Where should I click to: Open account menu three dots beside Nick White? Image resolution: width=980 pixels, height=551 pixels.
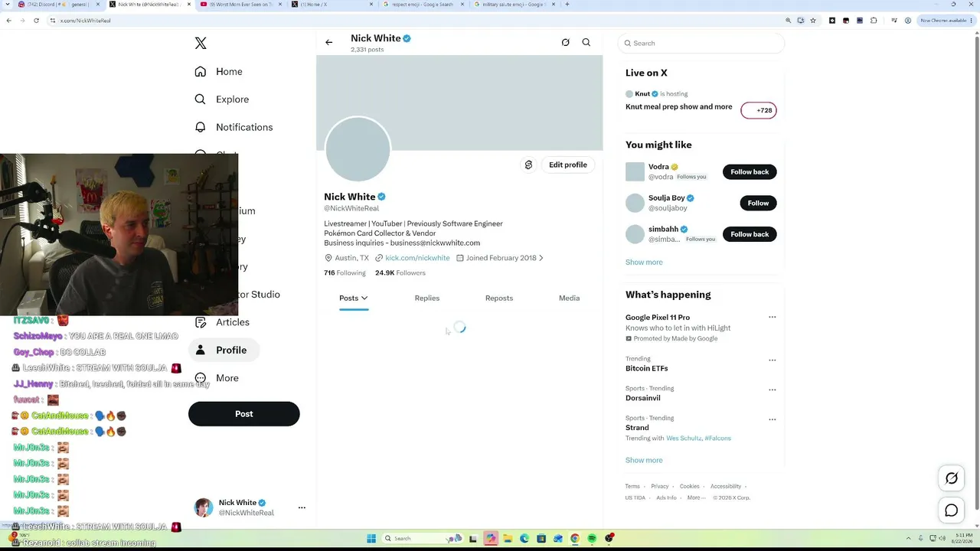coord(302,507)
